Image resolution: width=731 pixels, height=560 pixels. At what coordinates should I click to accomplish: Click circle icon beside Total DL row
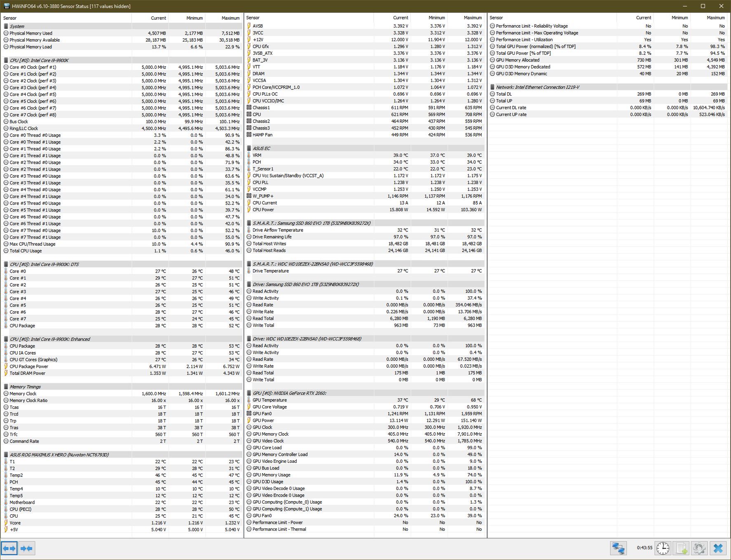tap(492, 94)
